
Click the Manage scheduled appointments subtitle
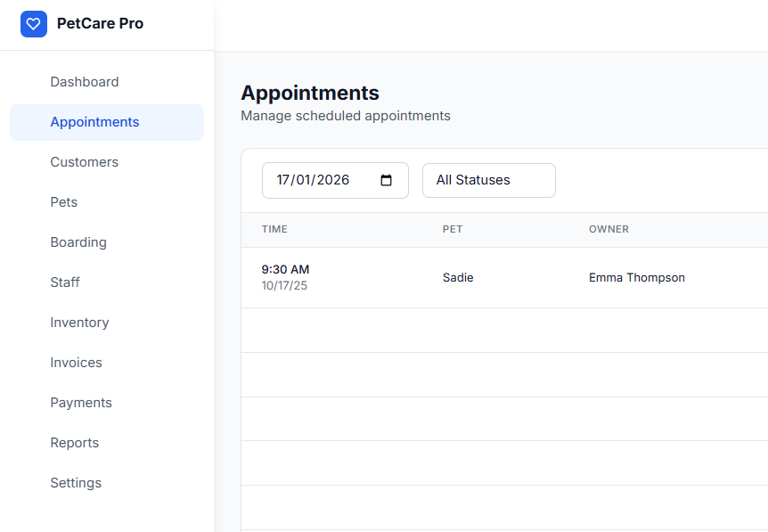tap(346, 116)
